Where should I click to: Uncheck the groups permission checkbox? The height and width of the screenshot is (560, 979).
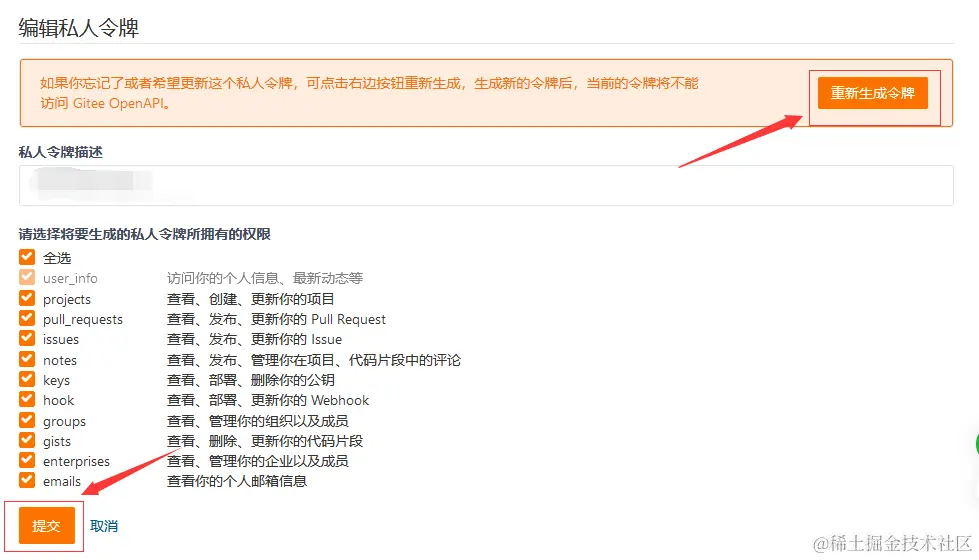pyautogui.click(x=27, y=420)
